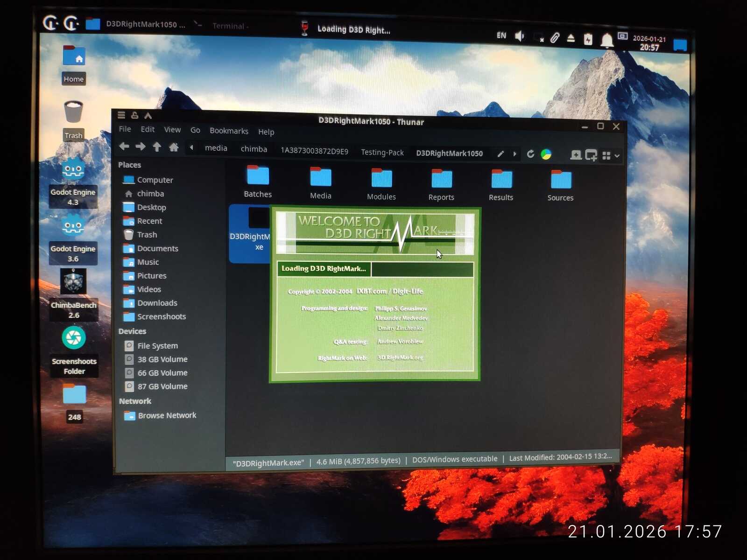Screen dimensions: 747x560
Task: Click the volume icon in the top panel
Action: click(x=520, y=36)
